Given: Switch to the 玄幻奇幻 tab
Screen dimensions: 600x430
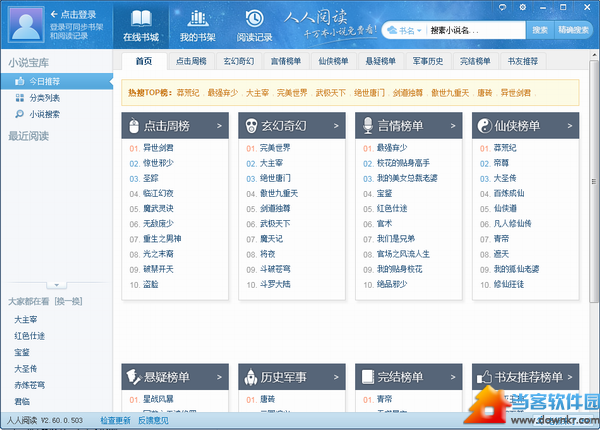Looking at the screenshot, I should [239, 61].
